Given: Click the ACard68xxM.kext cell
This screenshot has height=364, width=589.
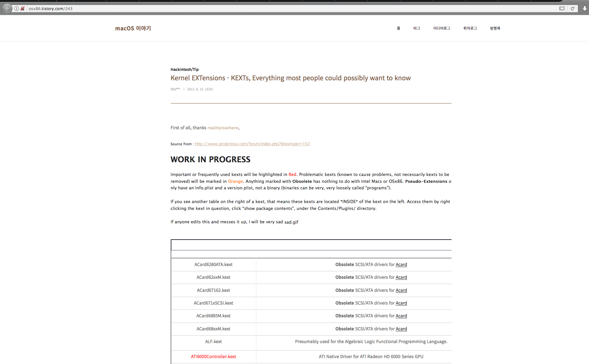Looking at the screenshot, I should click(x=214, y=329).
